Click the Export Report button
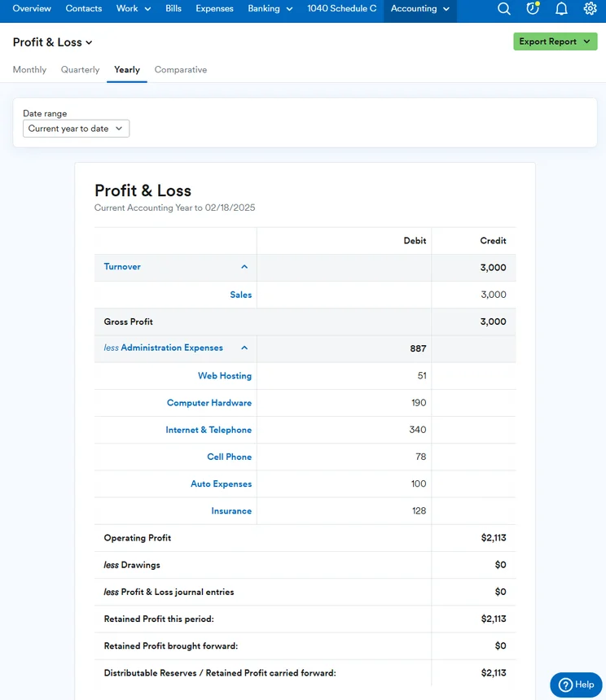 [x=555, y=42]
